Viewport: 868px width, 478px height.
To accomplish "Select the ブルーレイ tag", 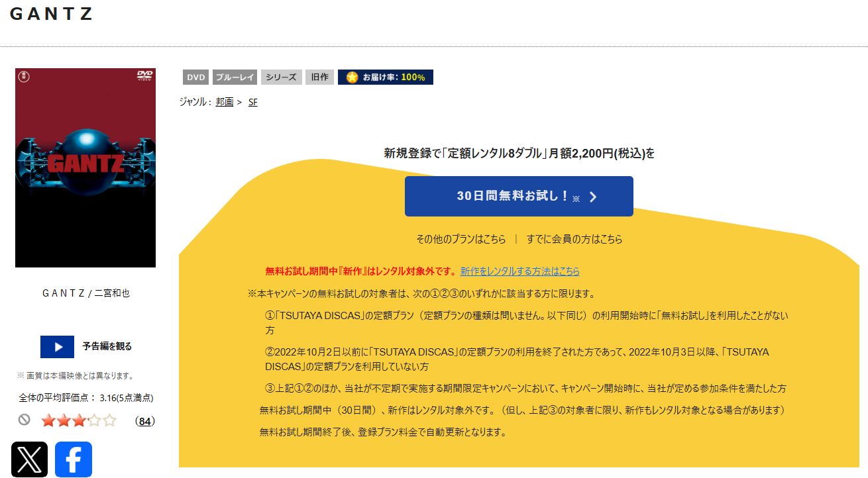I will 235,77.
